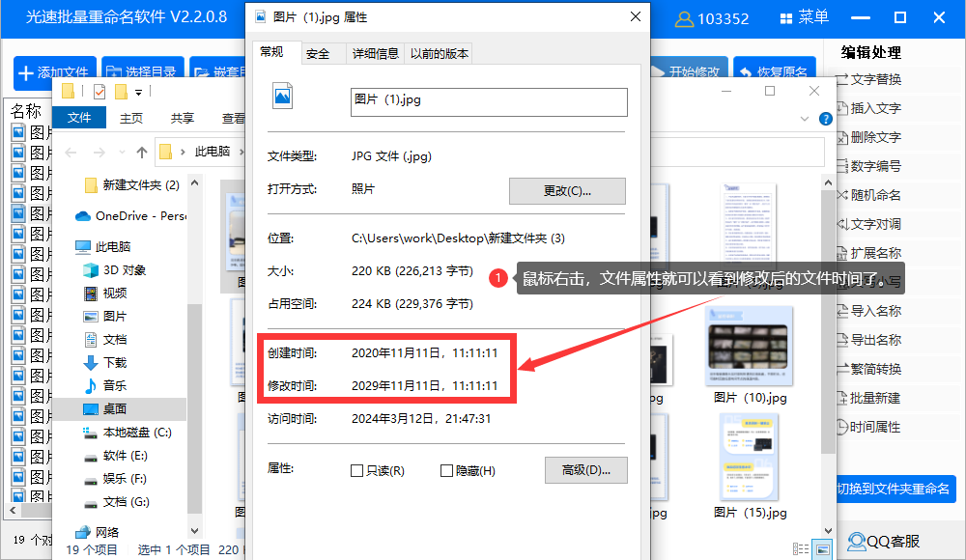966x560 pixels.
Task: Navigate back in Explorer
Action: click(x=71, y=153)
